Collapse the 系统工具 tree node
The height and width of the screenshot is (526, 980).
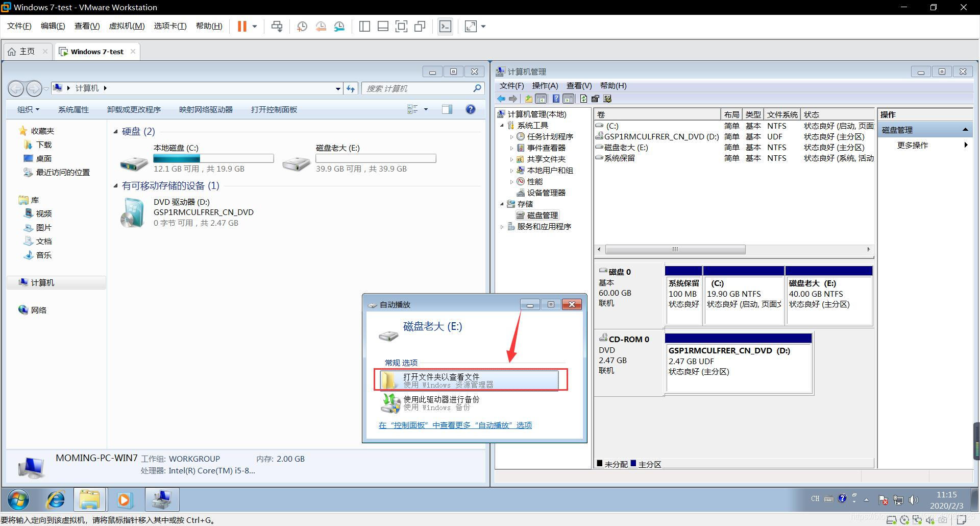[502, 125]
